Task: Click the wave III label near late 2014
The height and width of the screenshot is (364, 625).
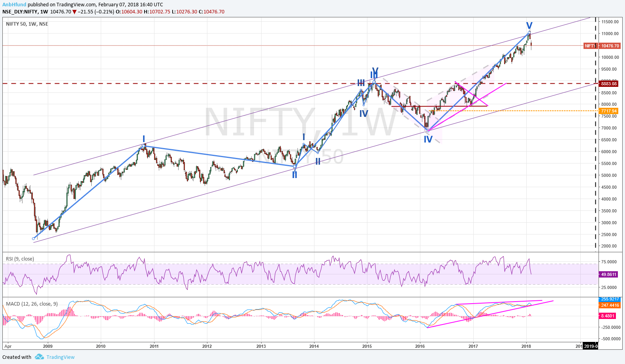Action: pyautogui.click(x=361, y=83)
